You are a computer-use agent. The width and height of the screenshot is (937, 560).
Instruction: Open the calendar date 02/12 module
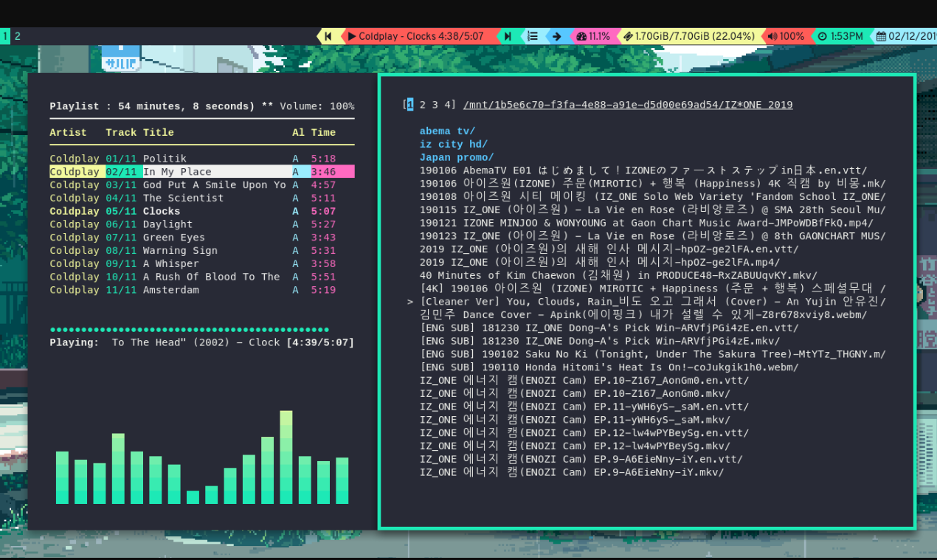tap(906, 36)
